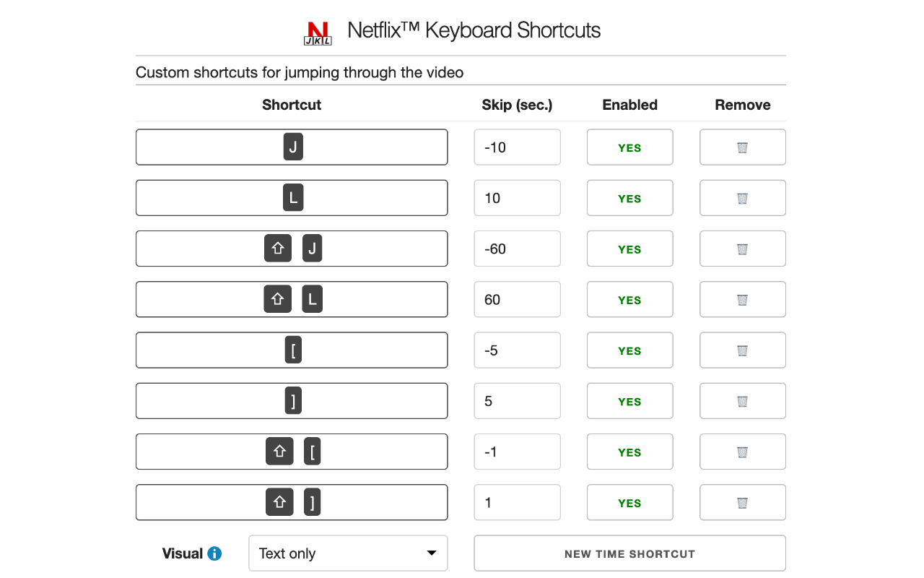
Task: Remove the J shortcut using its trash icon
Action: coord(742,147)
